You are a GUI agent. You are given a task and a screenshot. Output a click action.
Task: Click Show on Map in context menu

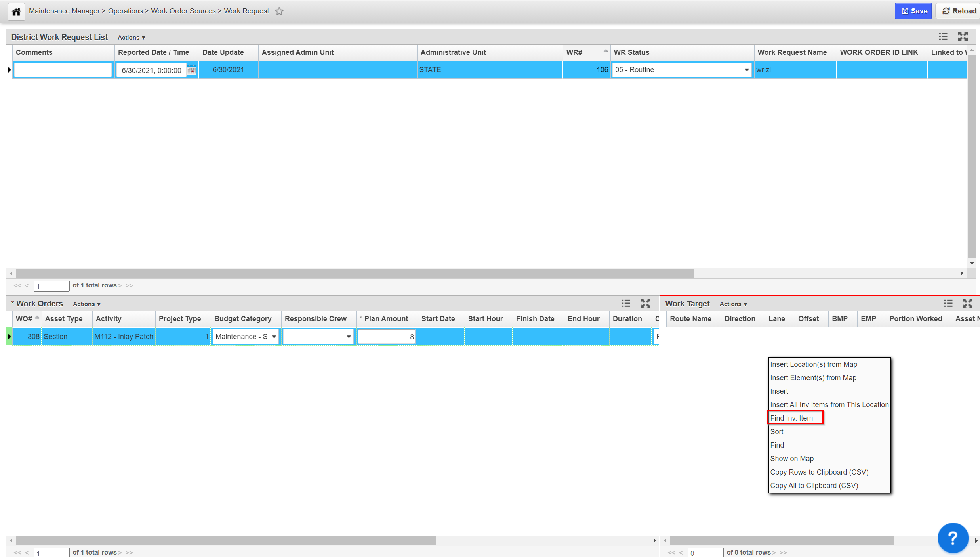click(791, 458)
